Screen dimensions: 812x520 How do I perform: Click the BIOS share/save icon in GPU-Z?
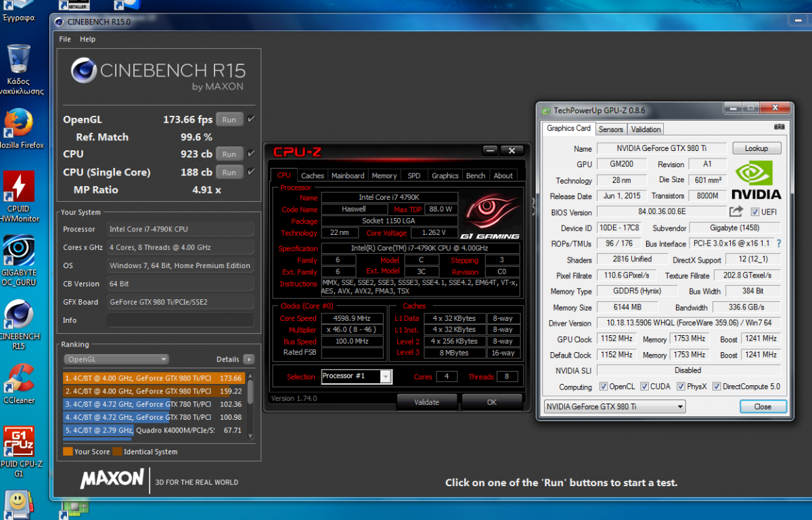click(x=736, y=212)
